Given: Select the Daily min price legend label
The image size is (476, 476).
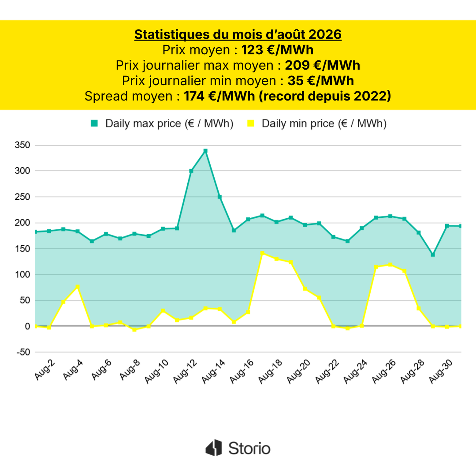Looking at the screenshot, I should (324, 123).
